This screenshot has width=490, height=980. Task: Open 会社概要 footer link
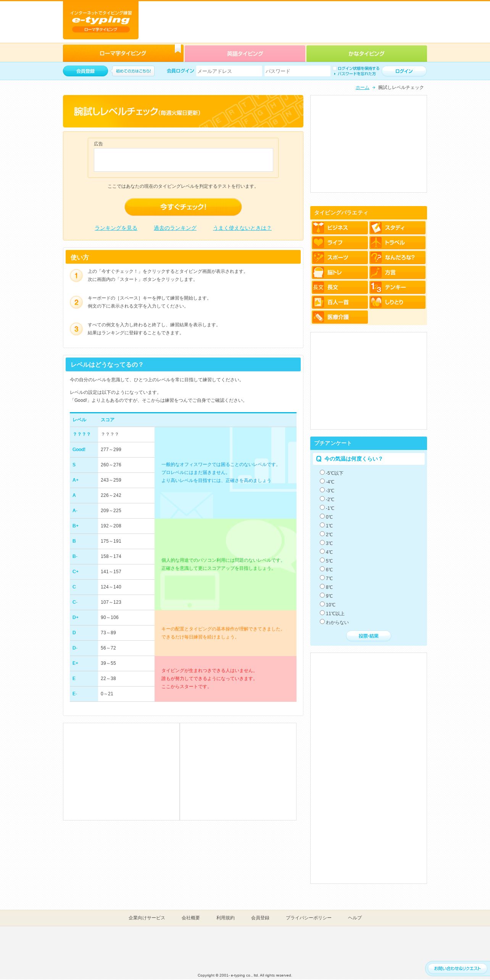tap(191, 918)
